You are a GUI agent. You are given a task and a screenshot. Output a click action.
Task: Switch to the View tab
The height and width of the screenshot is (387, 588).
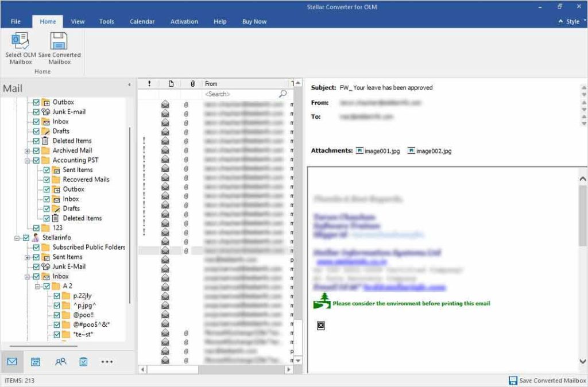pos(78,21)
